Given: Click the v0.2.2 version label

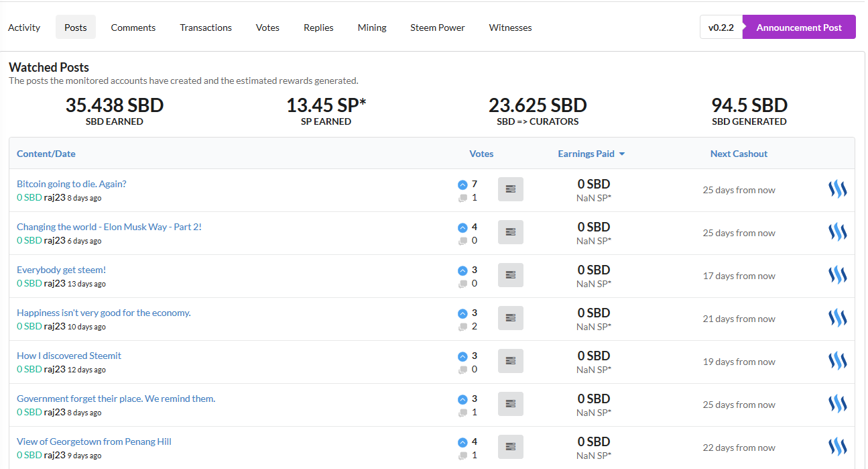Looking at the screenshot, I should pos(721,28).
